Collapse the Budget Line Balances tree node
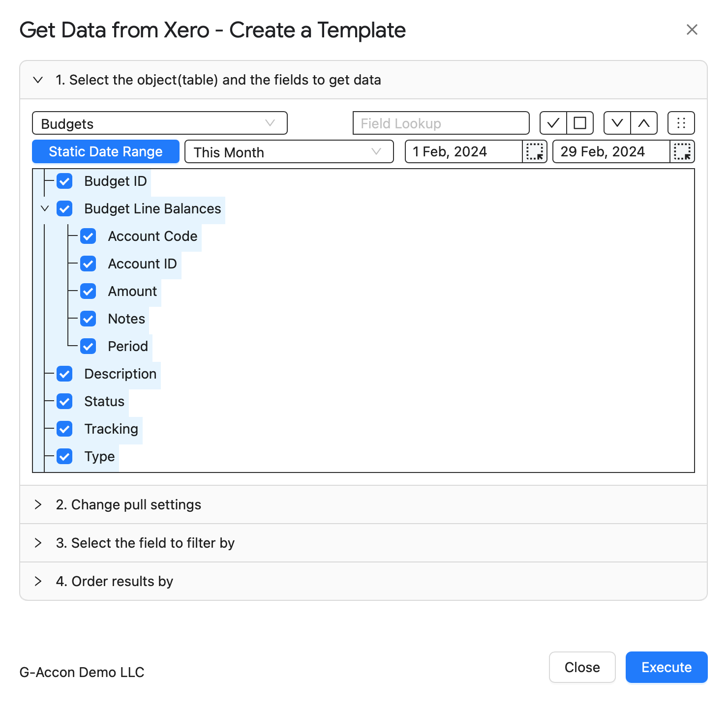The width and height of the screenshot is (728, 708). coord(45,208)
